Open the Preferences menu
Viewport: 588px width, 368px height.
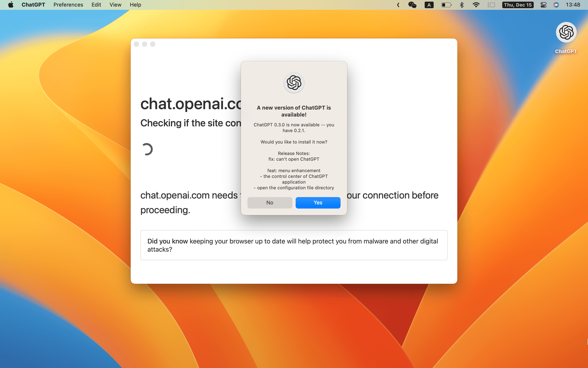[68, 5]
